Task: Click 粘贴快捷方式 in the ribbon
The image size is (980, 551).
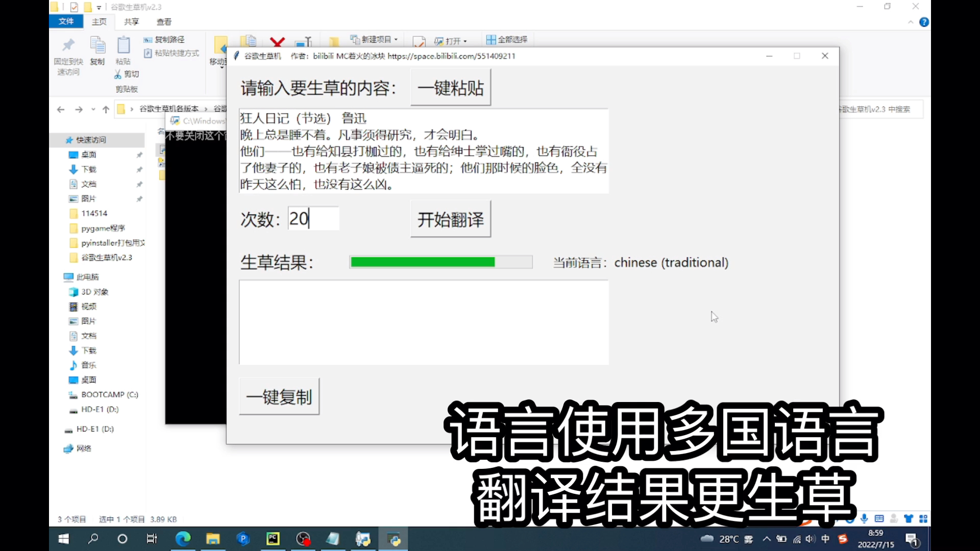Action: 171,53
